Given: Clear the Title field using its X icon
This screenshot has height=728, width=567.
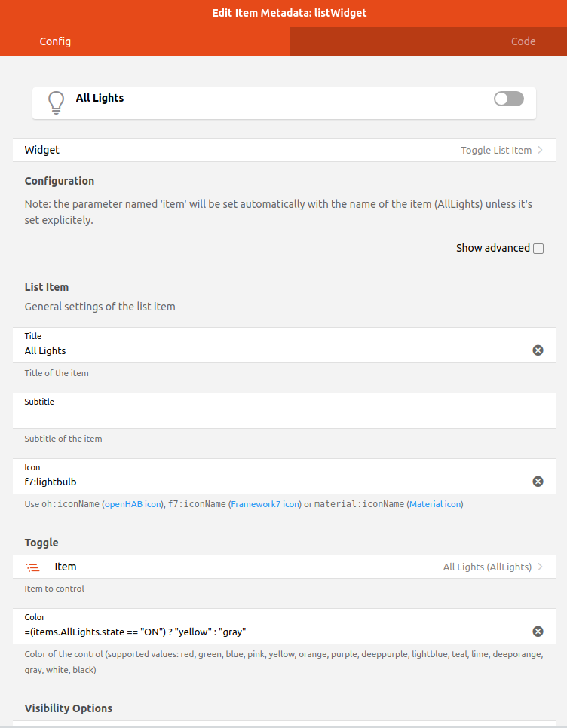Looking at the screenshot, I should click(538, 350).
